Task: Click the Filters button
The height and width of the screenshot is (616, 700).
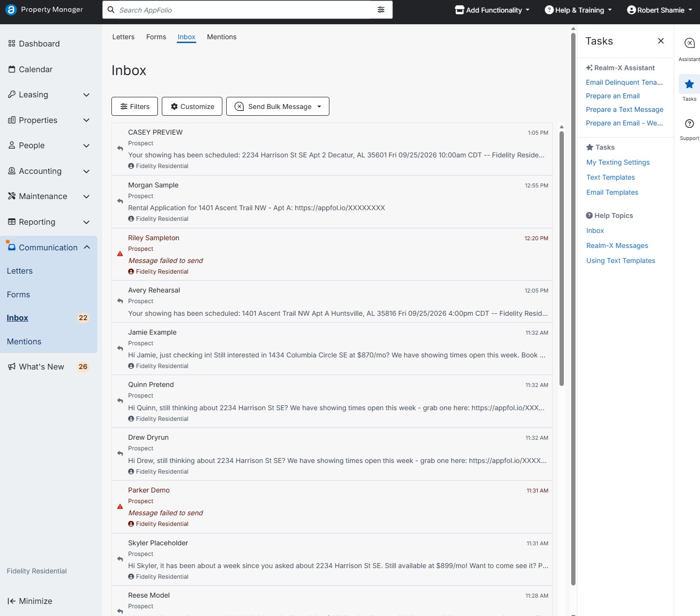Action: pyautogui.click(x=135, y=107)
